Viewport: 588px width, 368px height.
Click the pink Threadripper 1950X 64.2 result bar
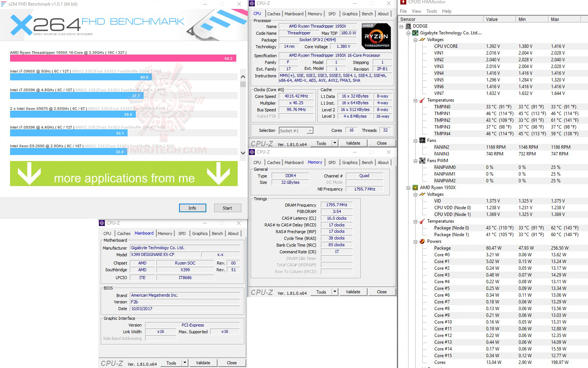(123, 58)
